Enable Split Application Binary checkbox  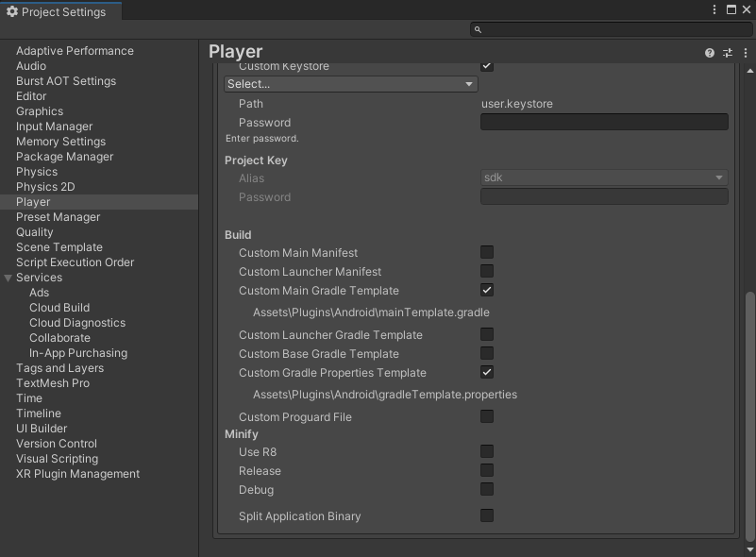[x=487, y=516]
